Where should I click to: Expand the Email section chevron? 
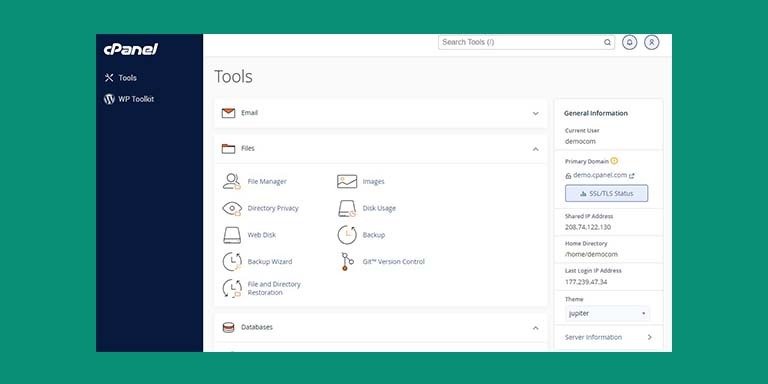pos(535,113)
